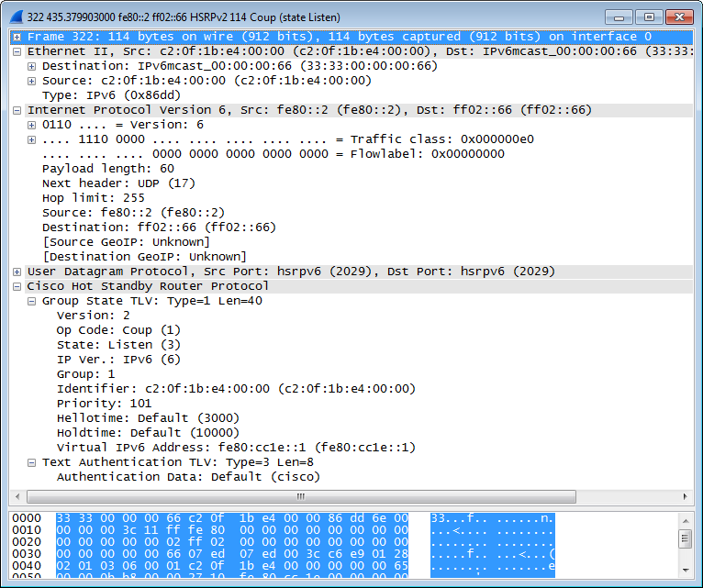This screenshot has width=703, height=588.
Task: Select the Flowlabel: 0x00000000 row
Action: pos(273,154)
